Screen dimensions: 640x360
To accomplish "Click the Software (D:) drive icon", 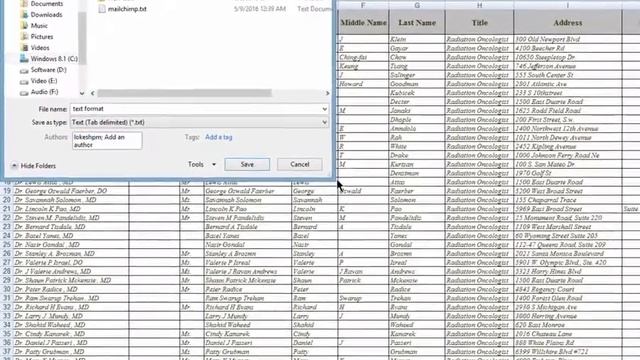I will pyautogui.click(x=24, y=70).
